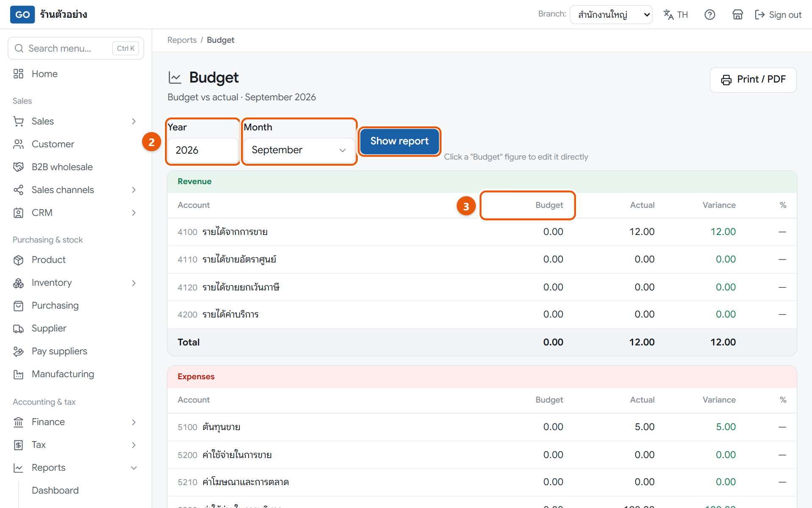The height and width of the screenshot is (508, 812).
Task: Click the Sales cart icon
Action: (18, 121)
